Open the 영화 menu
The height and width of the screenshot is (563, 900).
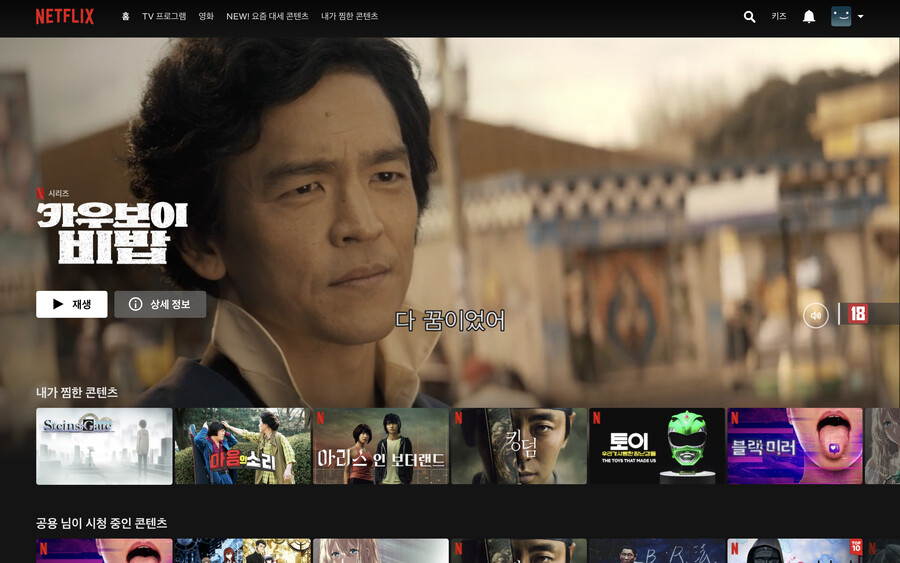click(x=206, y=16)
